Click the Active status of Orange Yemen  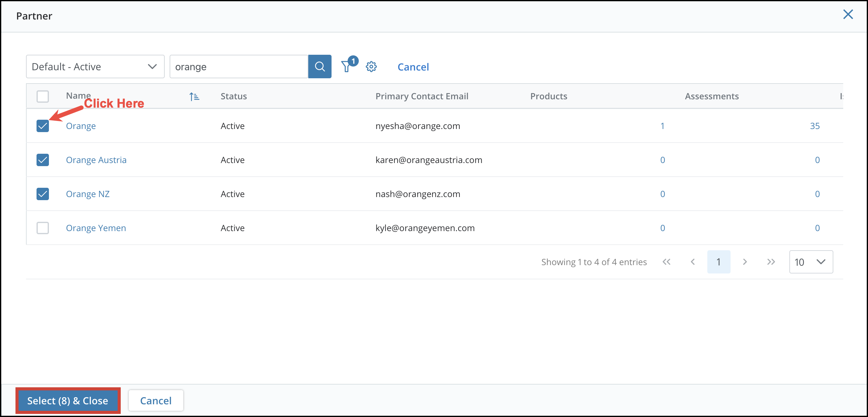point(232,228)
